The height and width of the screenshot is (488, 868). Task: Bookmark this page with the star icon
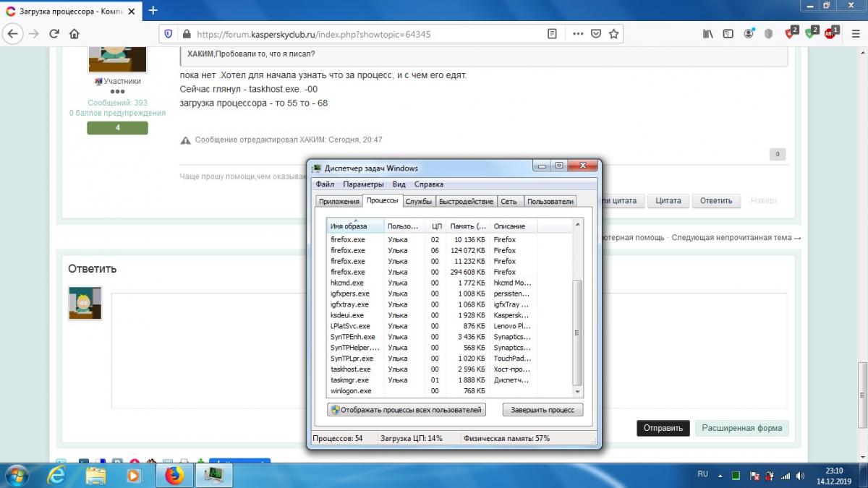pyautogui.click(x=614, y=34)
